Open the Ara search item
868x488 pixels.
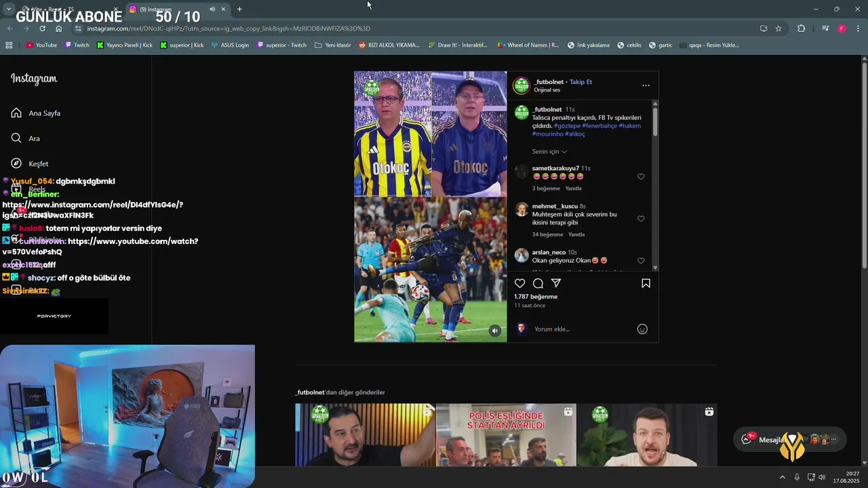pos(26,138)
